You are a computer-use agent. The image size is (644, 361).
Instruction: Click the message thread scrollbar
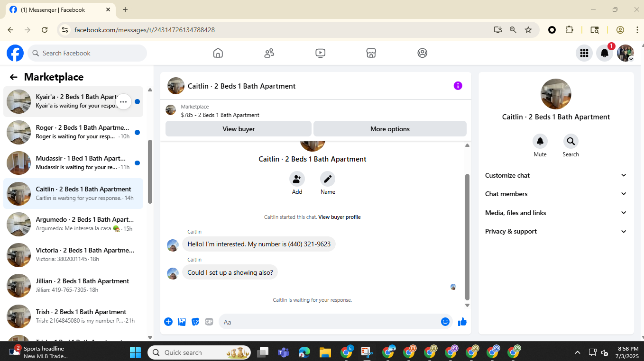pos(467,237)
